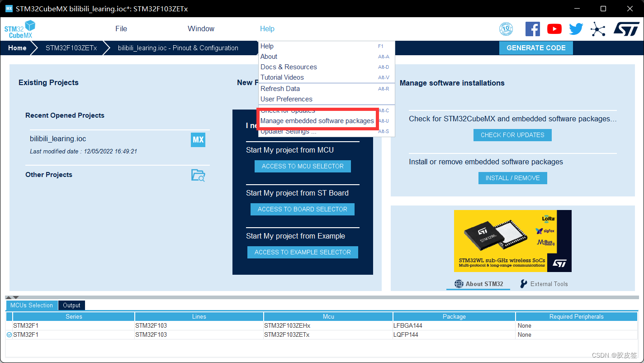The image size is (644, 363).
Task: Click Other Projects label
Action: [49, 175]
